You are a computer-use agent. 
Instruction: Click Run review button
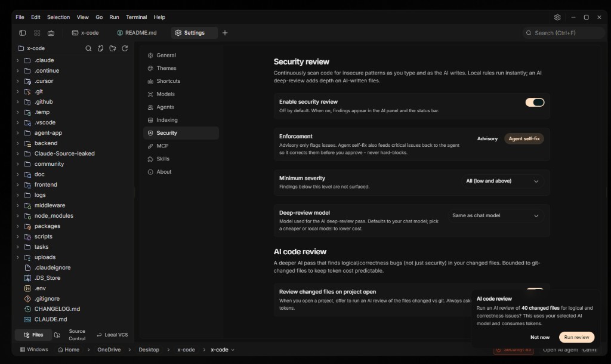(x=576, y=337)
